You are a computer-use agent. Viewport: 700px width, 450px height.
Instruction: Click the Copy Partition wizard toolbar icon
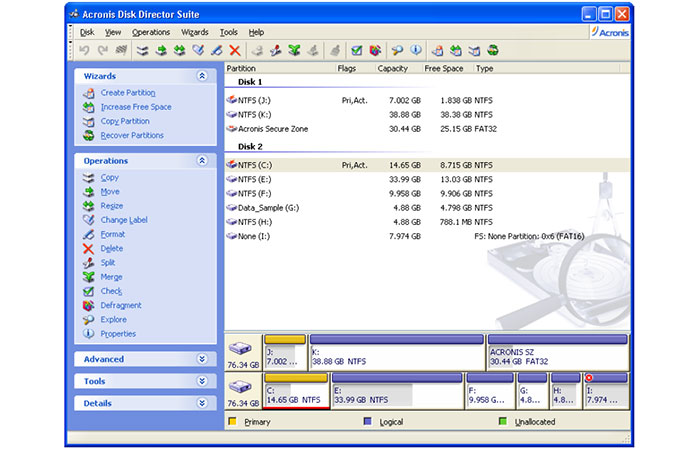point(474,50)
